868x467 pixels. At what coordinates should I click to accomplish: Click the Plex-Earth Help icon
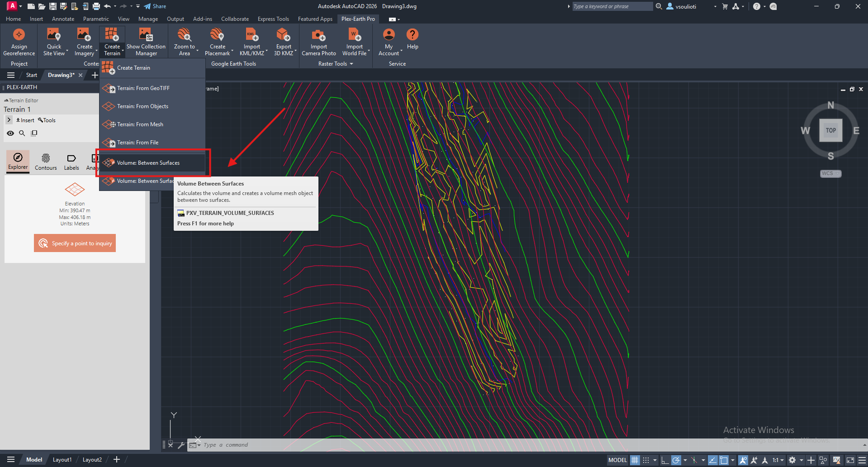click(x=413, y=35)
